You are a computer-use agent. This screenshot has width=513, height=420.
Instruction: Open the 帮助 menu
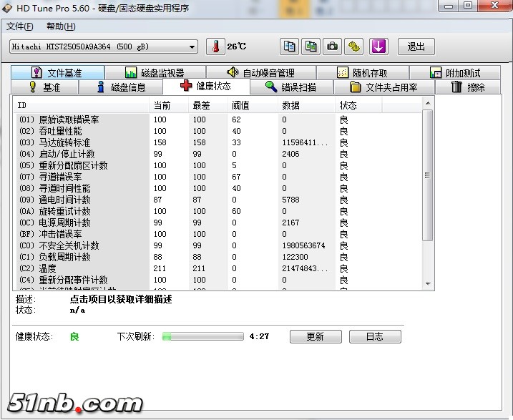[x=61, y=26]
